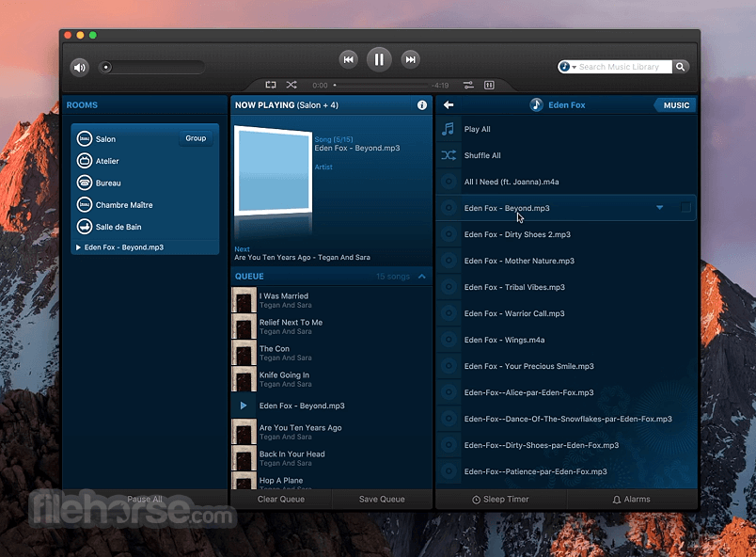Click playing track Eden Fox - Beyond.mp3 in Rooms
Screen dimensions: 756x557
(124, 247)
